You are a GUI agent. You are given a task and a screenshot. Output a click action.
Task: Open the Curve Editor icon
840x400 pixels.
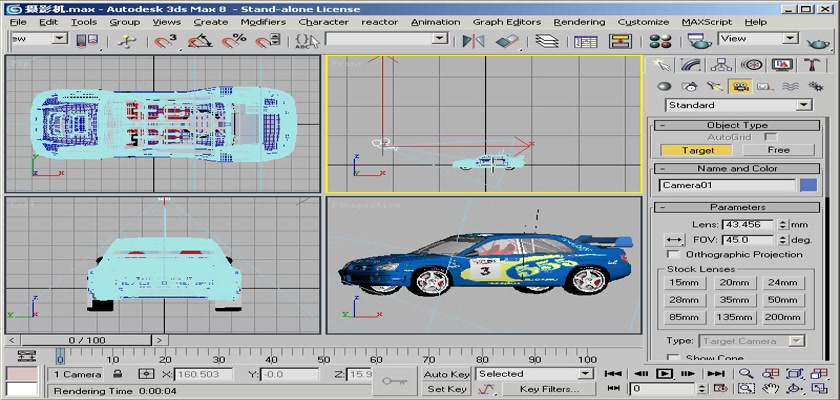coord(586,41)
